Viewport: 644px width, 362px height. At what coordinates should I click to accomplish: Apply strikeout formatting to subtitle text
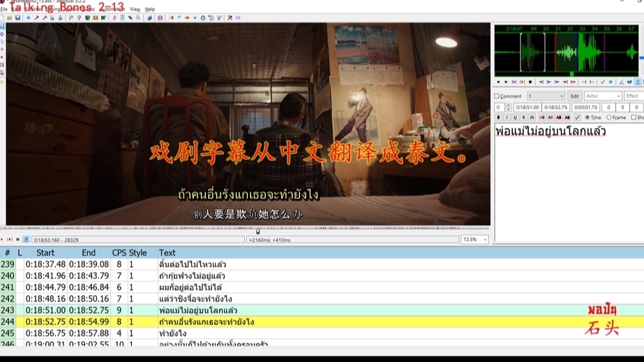tap(524, 117)
